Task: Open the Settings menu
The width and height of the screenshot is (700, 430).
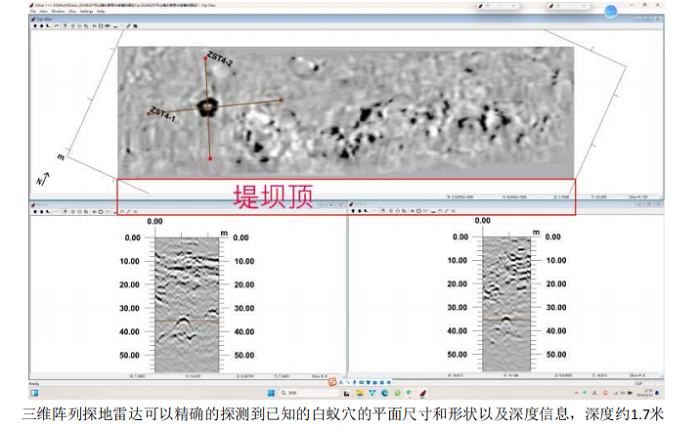Action: [88, 11]
